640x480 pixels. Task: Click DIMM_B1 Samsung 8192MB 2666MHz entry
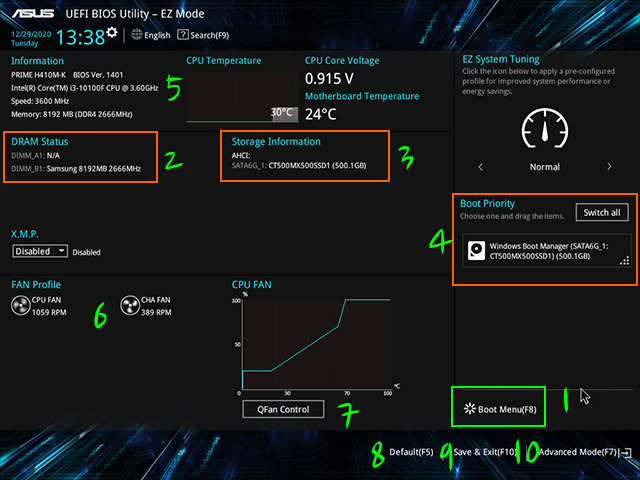click(x=76, y=169)
